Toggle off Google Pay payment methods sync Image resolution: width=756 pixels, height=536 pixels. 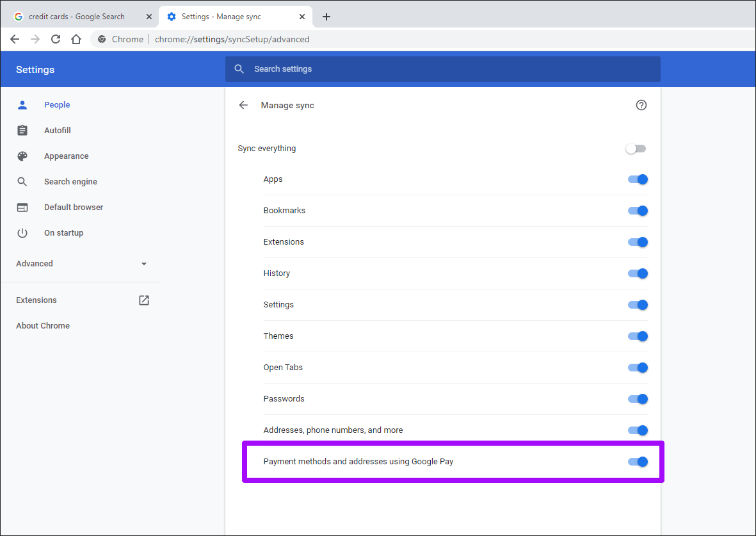638,462
